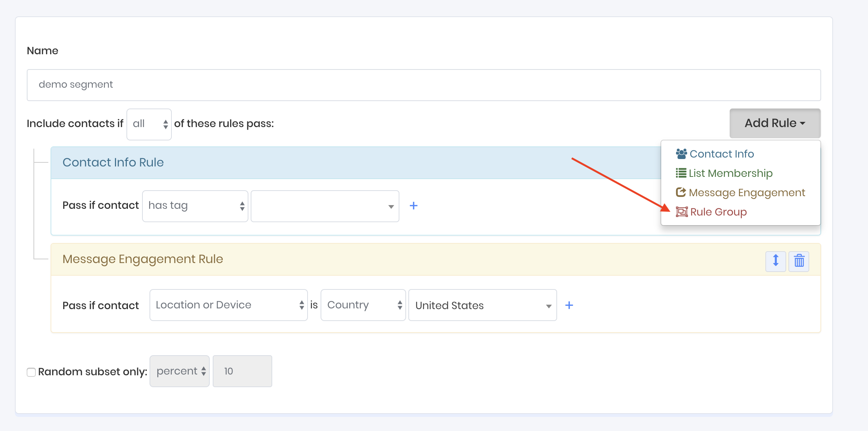Viewport: 868px width, 431px height.
Task: Click the Rule Group frame icon
Action: [x=681, y=212]
